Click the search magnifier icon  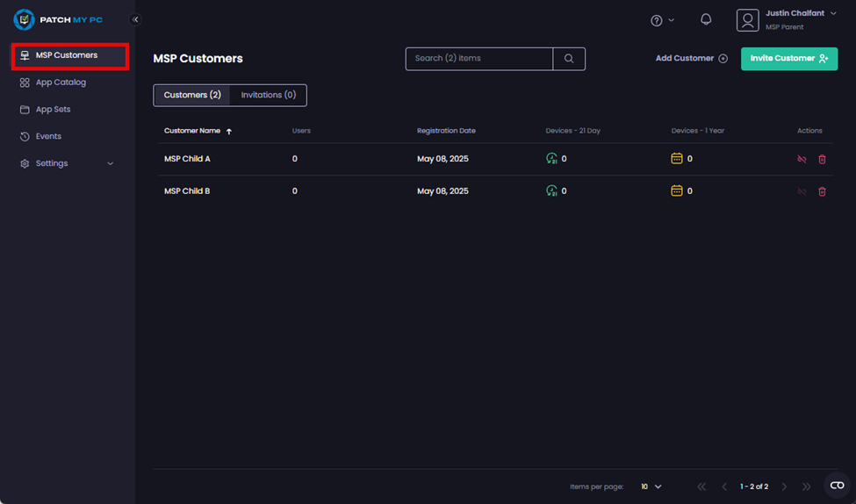pyautogui.click(x=569, y=59)
